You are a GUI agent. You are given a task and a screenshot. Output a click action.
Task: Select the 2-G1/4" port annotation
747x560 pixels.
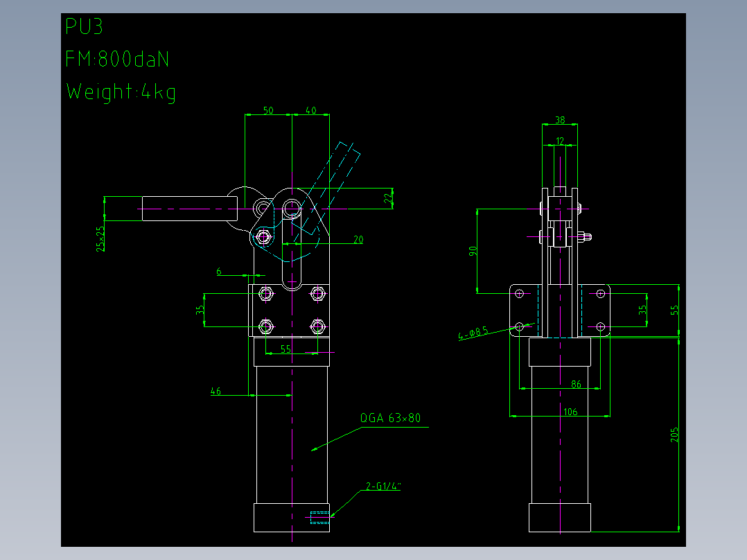383,486
